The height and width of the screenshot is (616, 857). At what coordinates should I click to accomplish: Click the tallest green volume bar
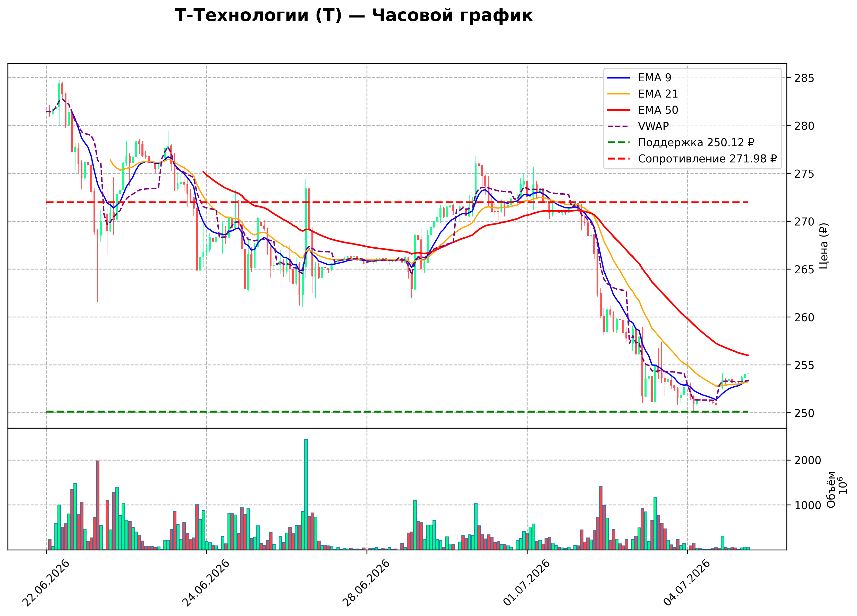coord(306,494)
